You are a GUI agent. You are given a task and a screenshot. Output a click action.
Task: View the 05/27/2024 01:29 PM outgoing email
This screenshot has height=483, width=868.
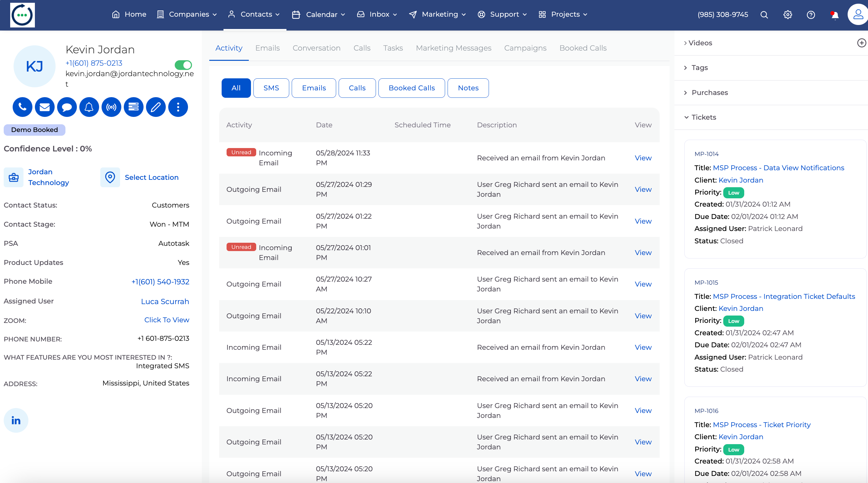click(x=643, y=189)
